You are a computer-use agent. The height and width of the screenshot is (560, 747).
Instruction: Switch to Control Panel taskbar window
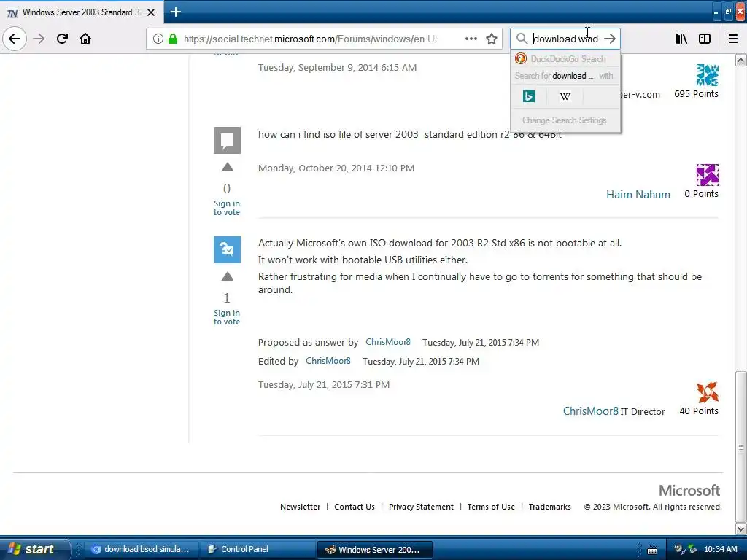coord(257,549)
